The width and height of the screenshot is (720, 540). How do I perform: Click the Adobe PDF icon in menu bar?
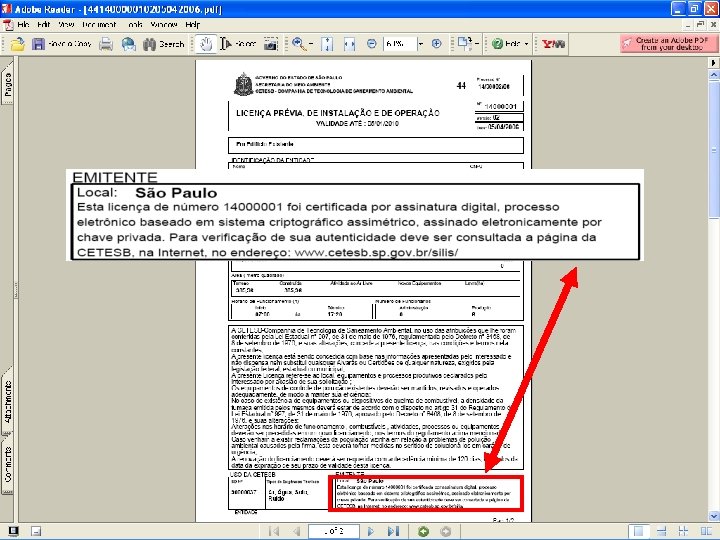click(x=7, y=25)
